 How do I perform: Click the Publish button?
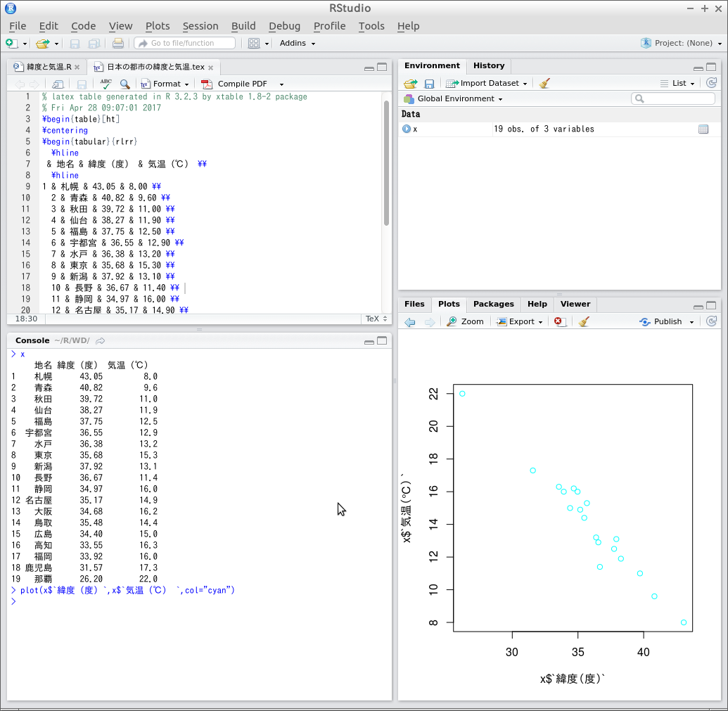(x=660, y=321)
